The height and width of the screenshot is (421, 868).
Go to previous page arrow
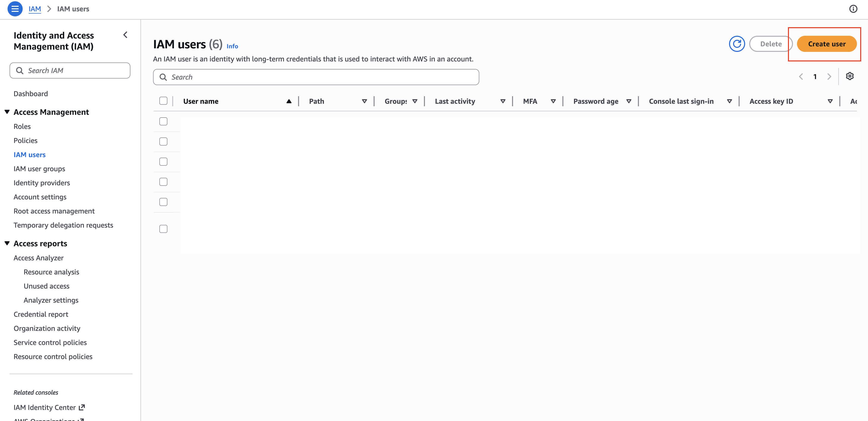801,77
